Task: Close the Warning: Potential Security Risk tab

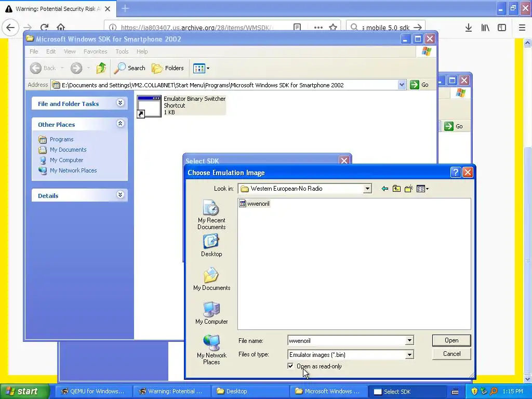Action: (x=108, y=9)
